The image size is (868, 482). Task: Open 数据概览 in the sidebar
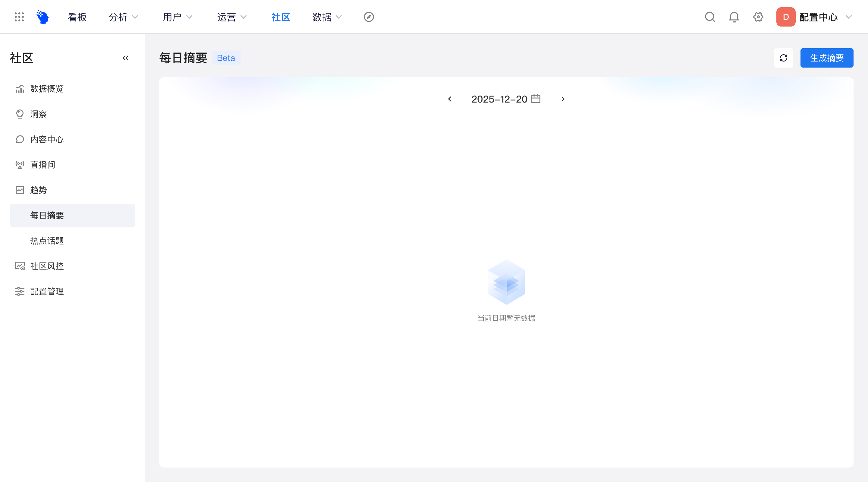pyautogui.click(x=72, y=89)
